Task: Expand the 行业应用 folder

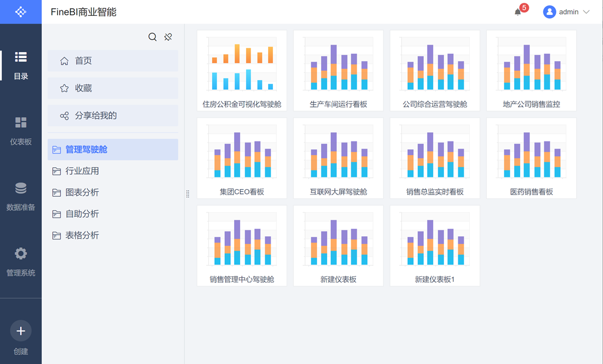Action: tap(82, 171)
